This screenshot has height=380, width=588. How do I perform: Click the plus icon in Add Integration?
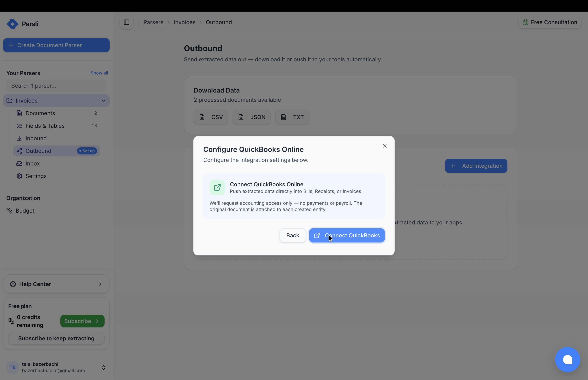[453, 166]
